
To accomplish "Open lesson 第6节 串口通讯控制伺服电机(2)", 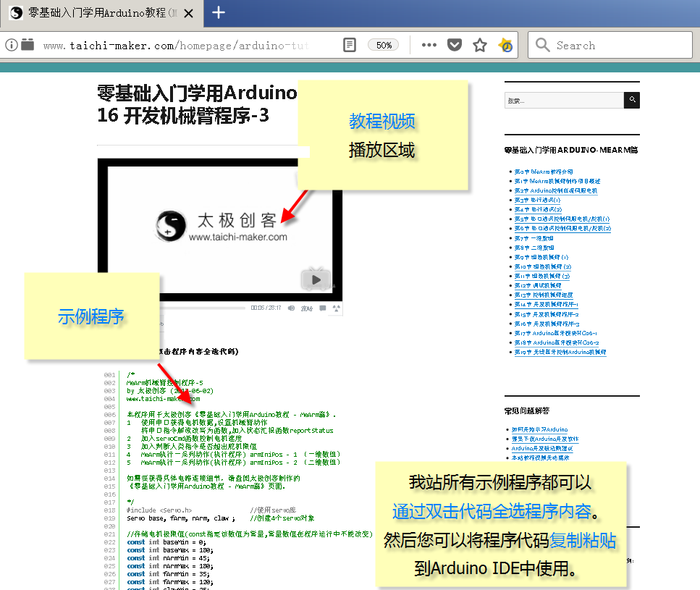I will (x=562, y=229).
